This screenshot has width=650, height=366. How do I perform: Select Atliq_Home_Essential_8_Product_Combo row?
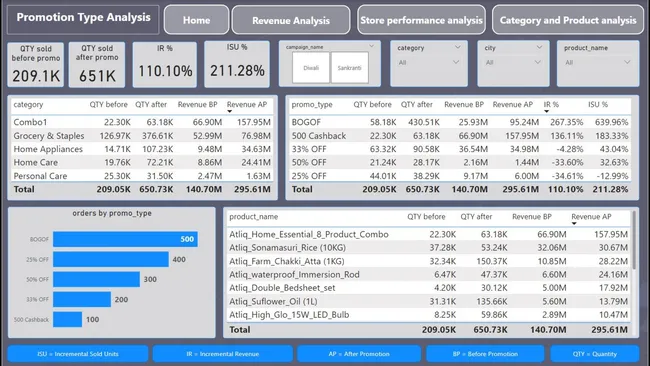428,234
